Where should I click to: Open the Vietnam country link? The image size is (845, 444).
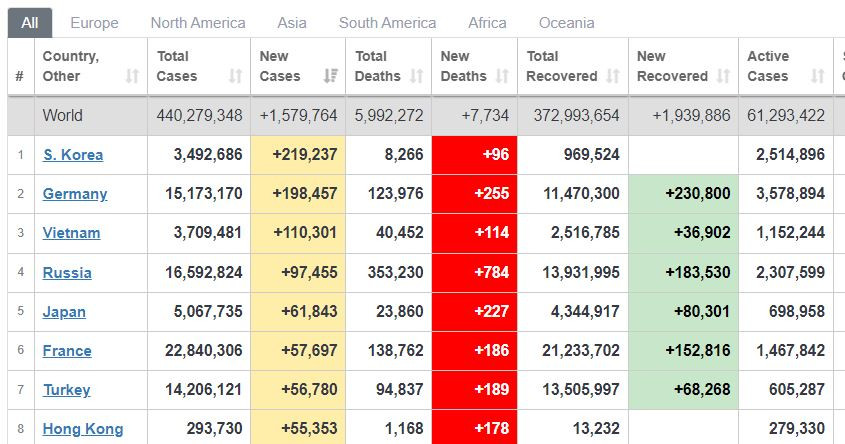[x=71, y=233]
